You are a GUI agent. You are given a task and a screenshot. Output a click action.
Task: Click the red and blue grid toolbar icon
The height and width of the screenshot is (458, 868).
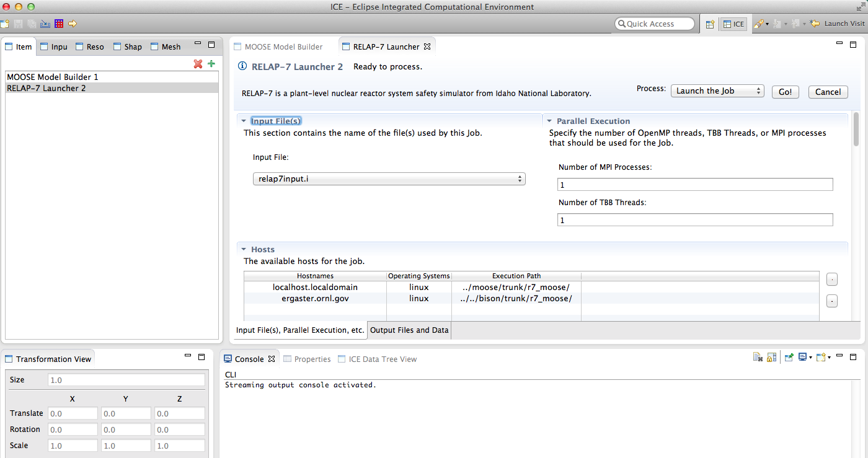59,24
